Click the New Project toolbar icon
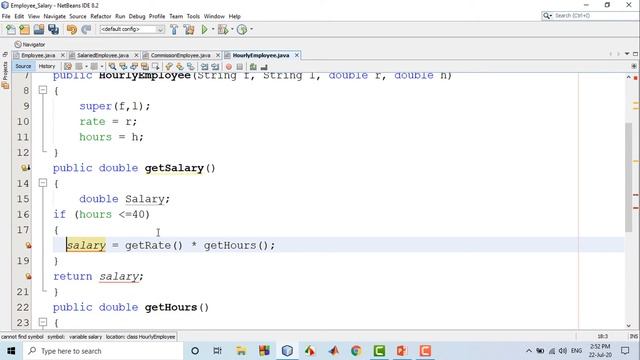640x360 pixels. point(24,29)
